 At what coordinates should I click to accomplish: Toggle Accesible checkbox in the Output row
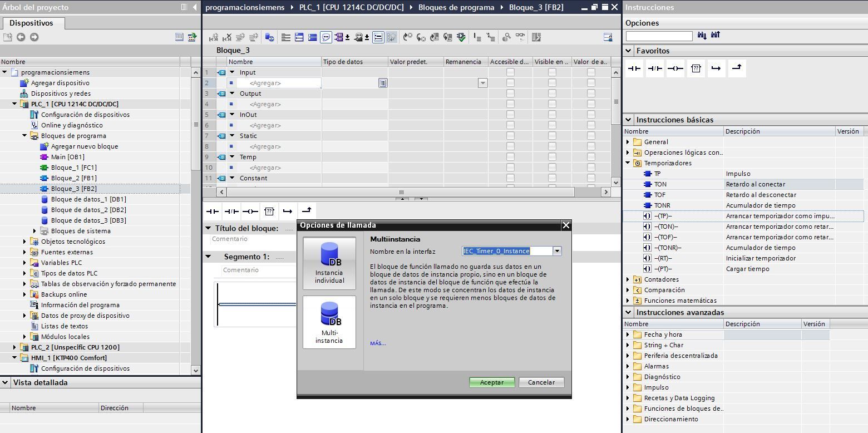coord(510,94)
